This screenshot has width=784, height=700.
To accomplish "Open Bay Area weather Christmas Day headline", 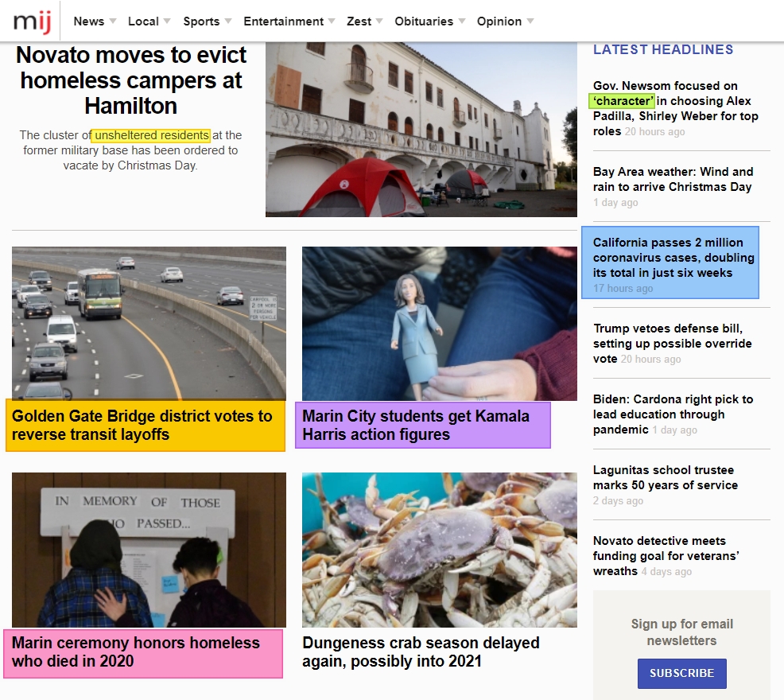I will pos(673,179).
